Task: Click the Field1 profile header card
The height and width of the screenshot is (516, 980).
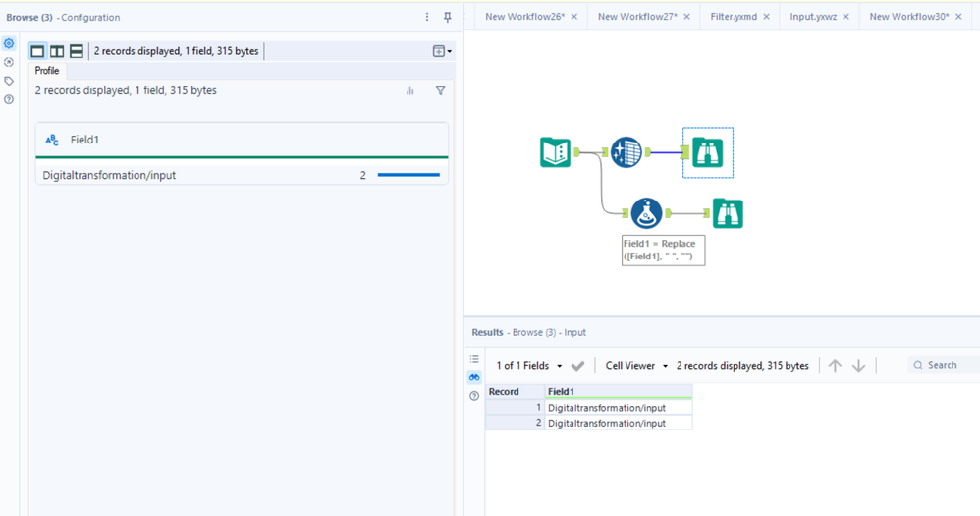Action: (242, 140)
